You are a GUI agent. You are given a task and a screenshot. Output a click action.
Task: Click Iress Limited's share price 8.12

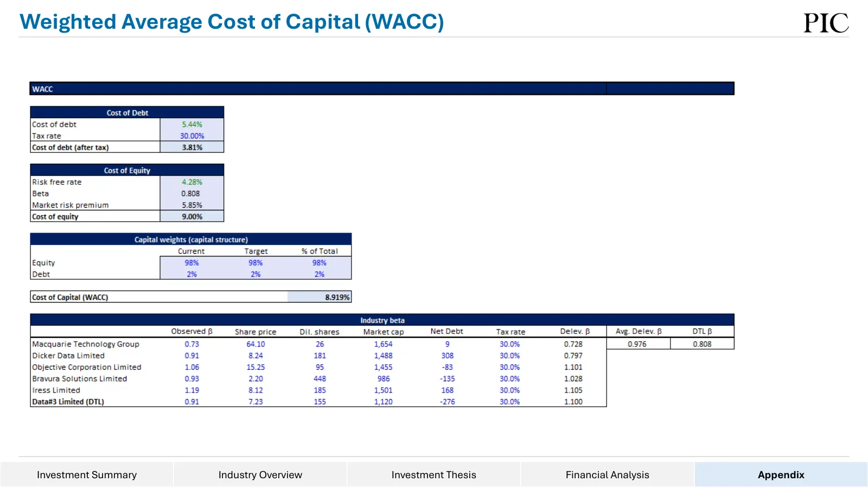click(x=256, y=390)
